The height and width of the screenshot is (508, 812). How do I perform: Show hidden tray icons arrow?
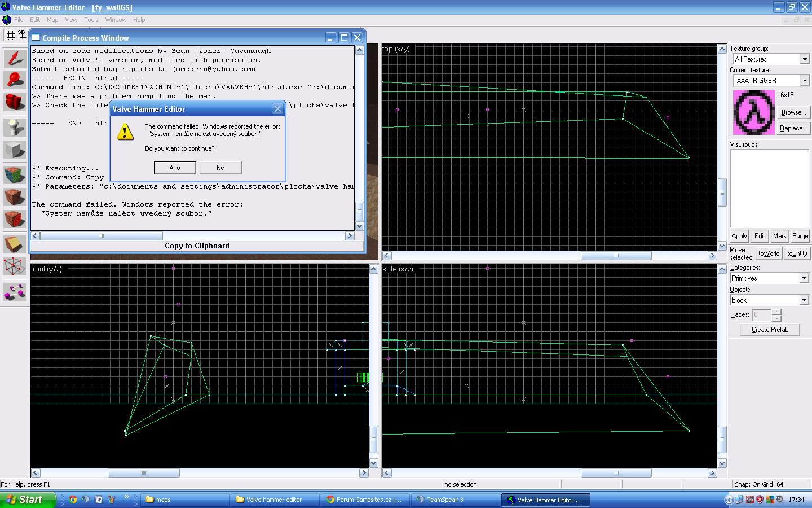pyautogui.click(x=730, y=500)
